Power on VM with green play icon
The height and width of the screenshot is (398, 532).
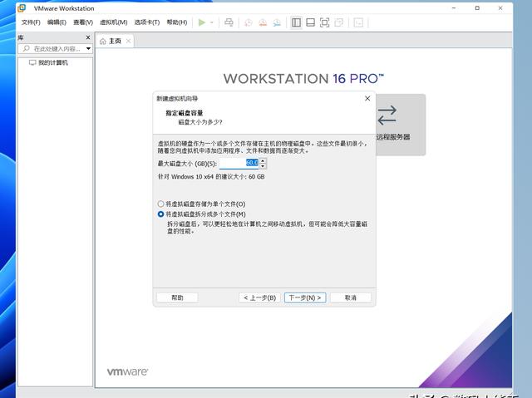point(202,22)
